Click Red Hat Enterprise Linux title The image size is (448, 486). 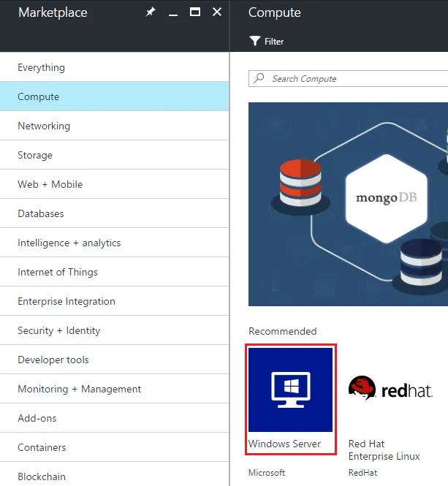click(x=384, y=449)
